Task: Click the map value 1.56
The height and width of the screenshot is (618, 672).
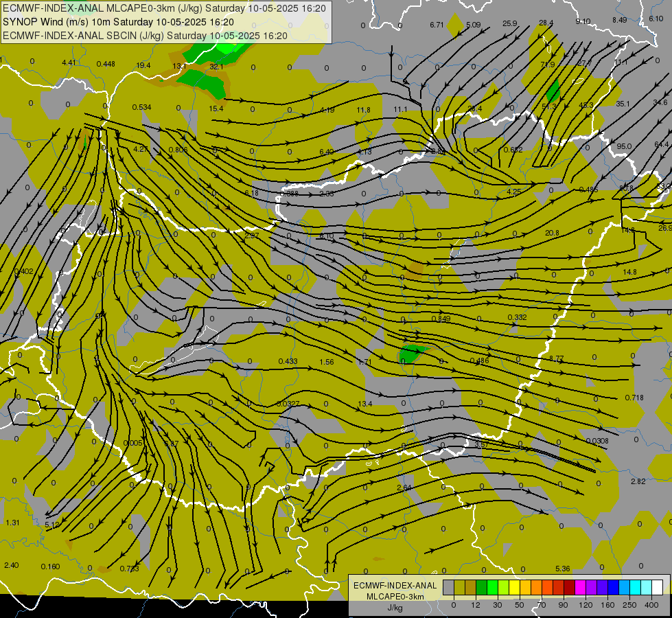Action: pyautogui.click(x=327, y=362)
